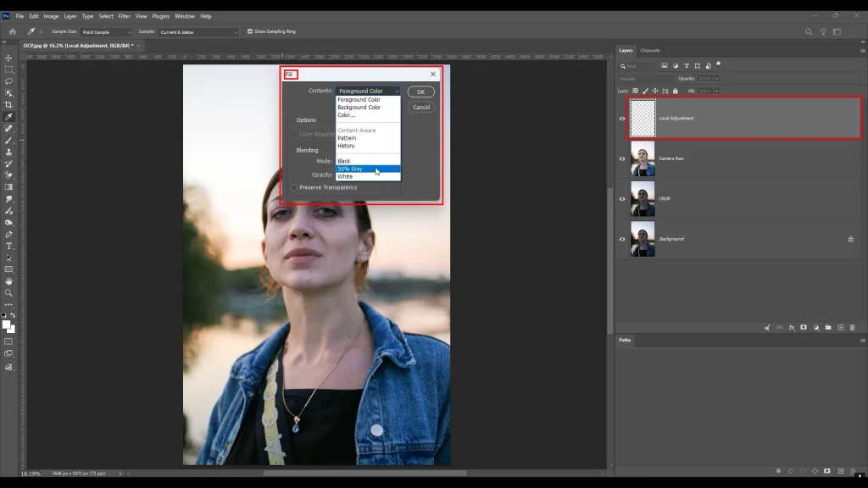Toggle Show Sampling Ring checkbox
Image resolution: width=868 pixels, height=488 pixels.
coord(250,31)
